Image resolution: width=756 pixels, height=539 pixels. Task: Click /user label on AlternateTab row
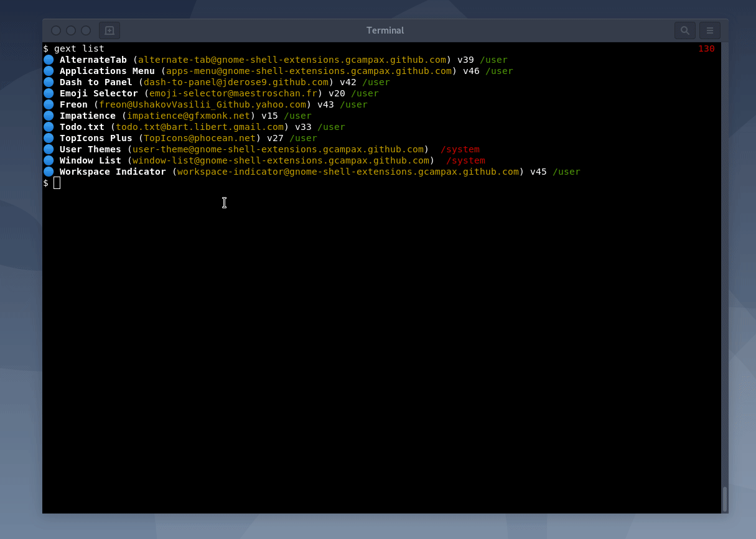pos(494,60)
